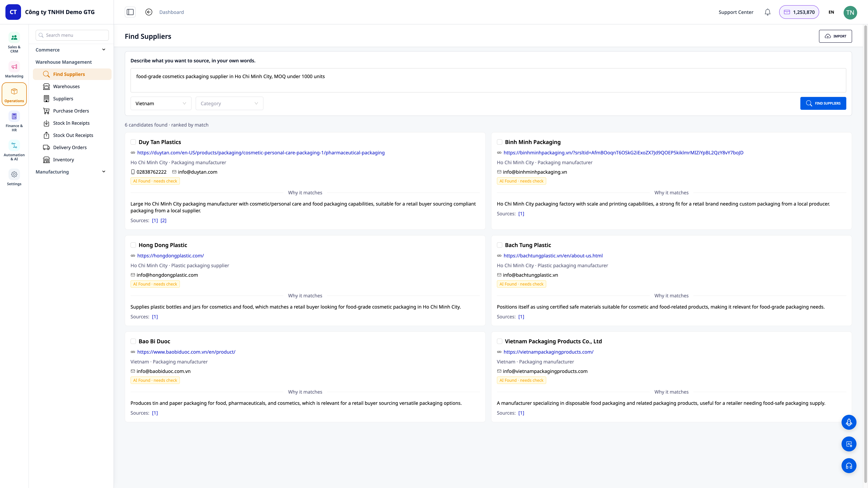Open Inventory menu item

[x=72, y=160]
